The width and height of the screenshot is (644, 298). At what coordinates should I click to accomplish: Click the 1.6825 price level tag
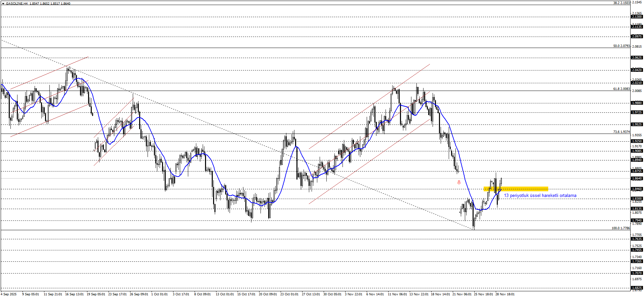[637, 288]
